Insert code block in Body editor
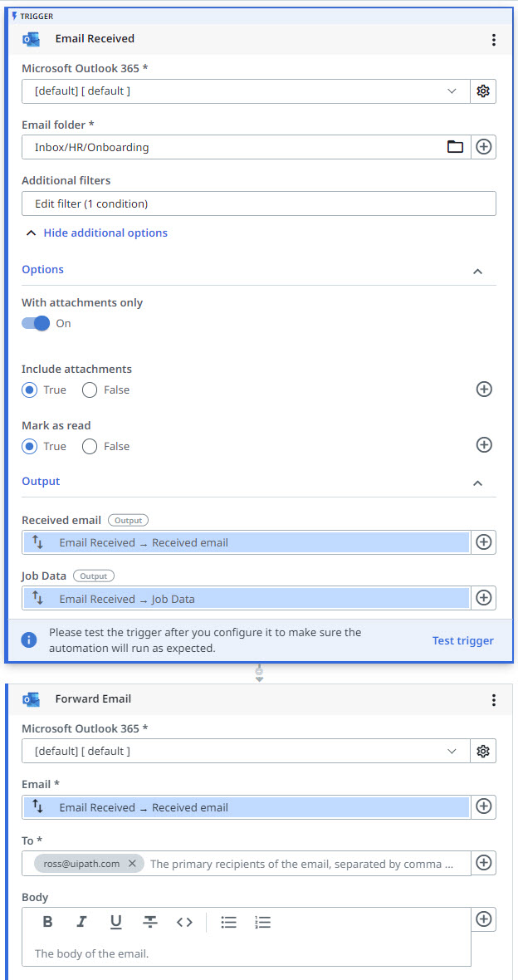Image resolution: width=518 pixels, height=980 pixels. tap(184, 922)
